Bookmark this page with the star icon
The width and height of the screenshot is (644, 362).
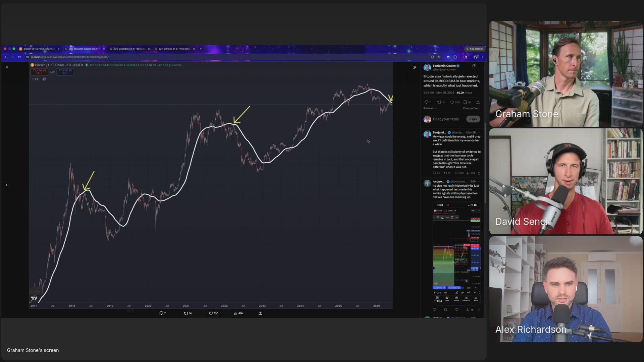(x=439, y=57)
